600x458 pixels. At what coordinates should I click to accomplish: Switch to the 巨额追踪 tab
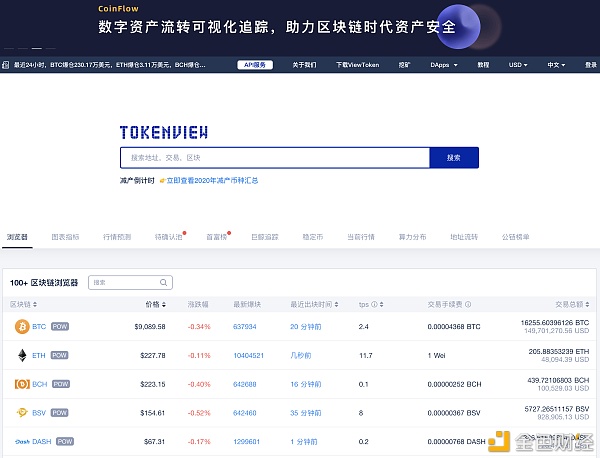pos(265,237)
